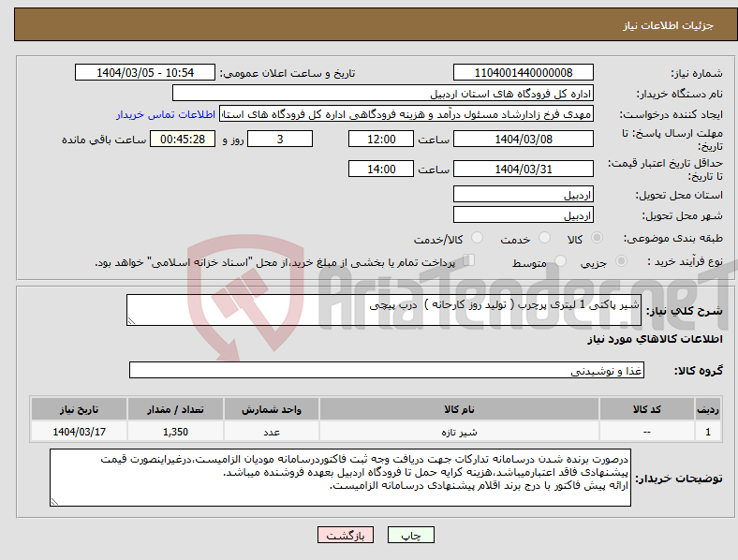This screenshot has width=738, height=560.
Task: Select the کالا radio button
Action: [597, 238]
